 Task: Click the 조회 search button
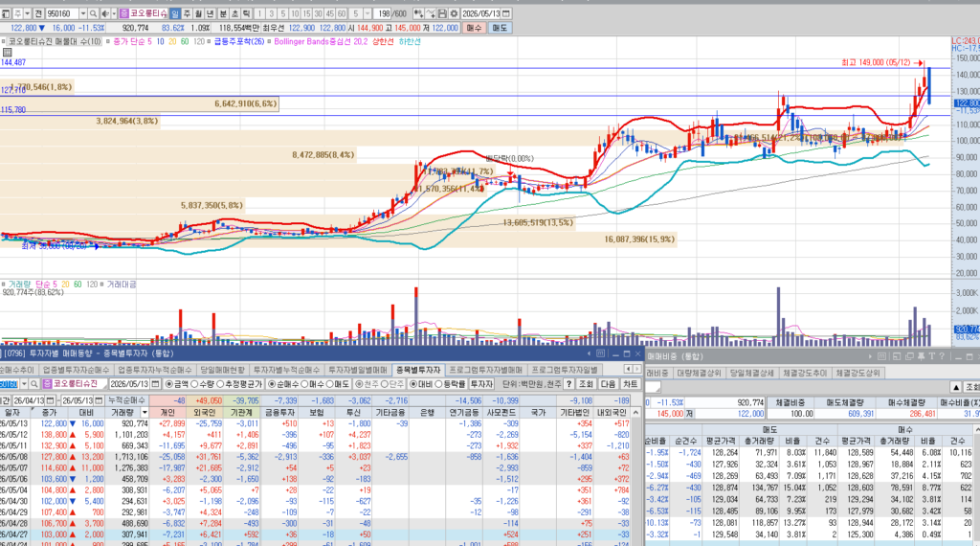pos(586,384)
